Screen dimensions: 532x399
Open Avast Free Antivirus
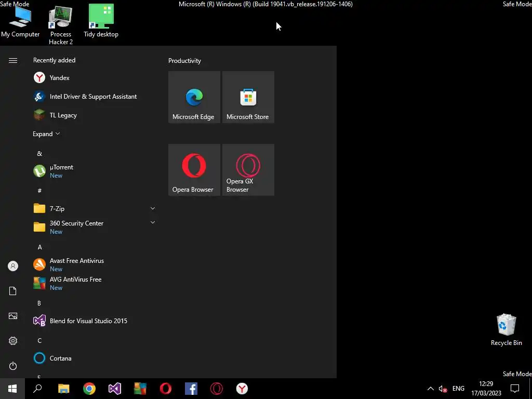94,264
